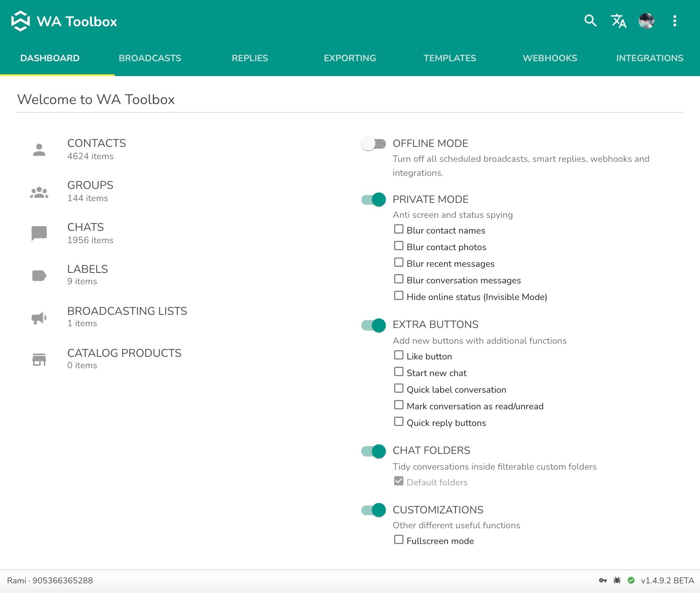
Task: Click the Groups people icon
Action: (x=39, y=192)
